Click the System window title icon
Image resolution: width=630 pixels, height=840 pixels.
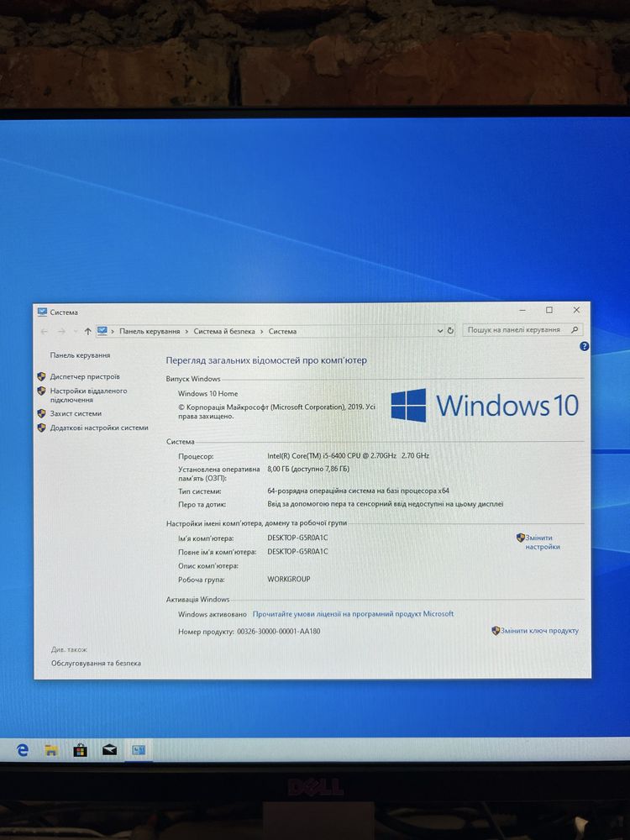pyautogui.click(x=42, y=312)
